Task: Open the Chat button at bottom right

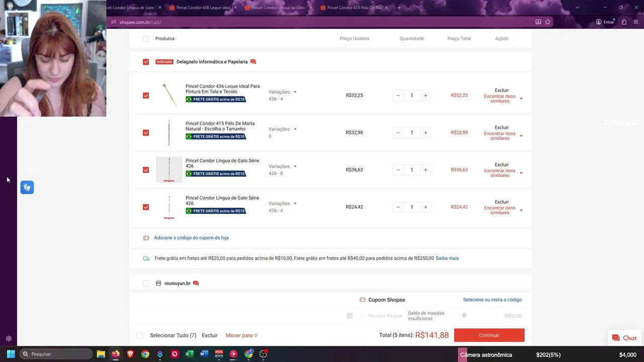Action: tap(624, 338)
